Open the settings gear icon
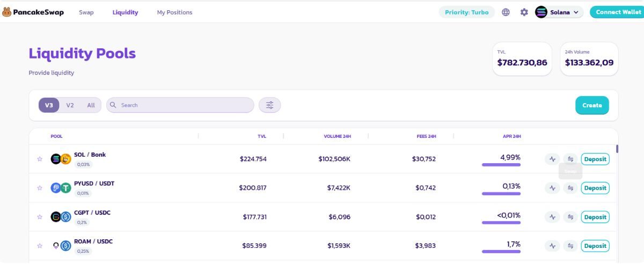The image size is (644, 264). click(x=524, y=12)
